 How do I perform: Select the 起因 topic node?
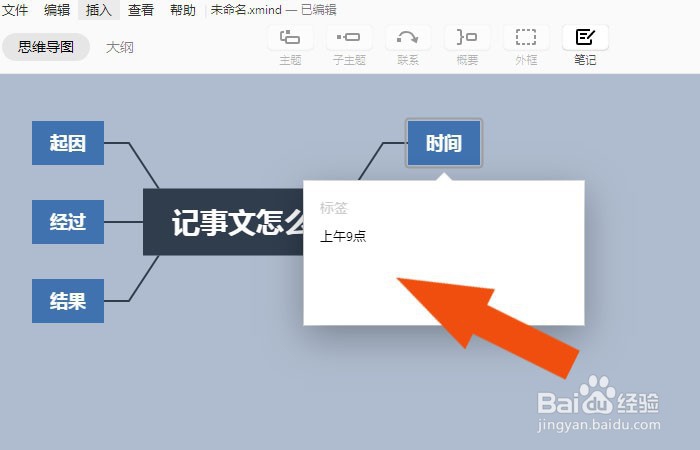point(68,143)
